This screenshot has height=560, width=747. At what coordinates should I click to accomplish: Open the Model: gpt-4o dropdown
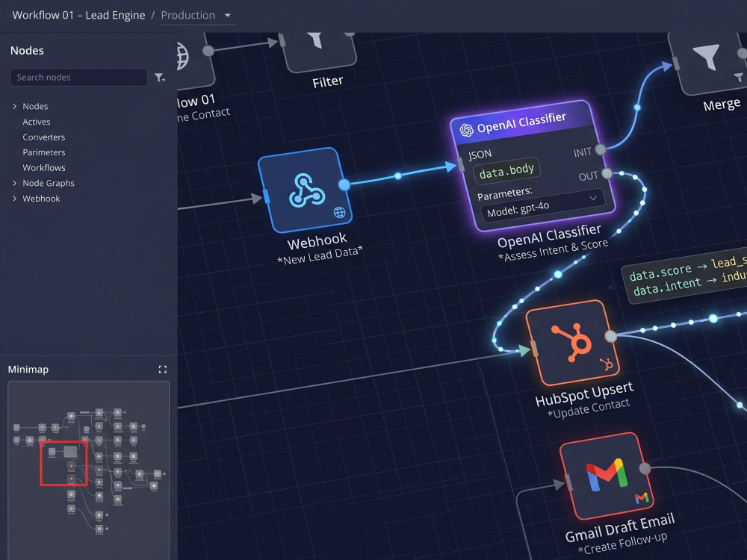(x=542, y=205)
